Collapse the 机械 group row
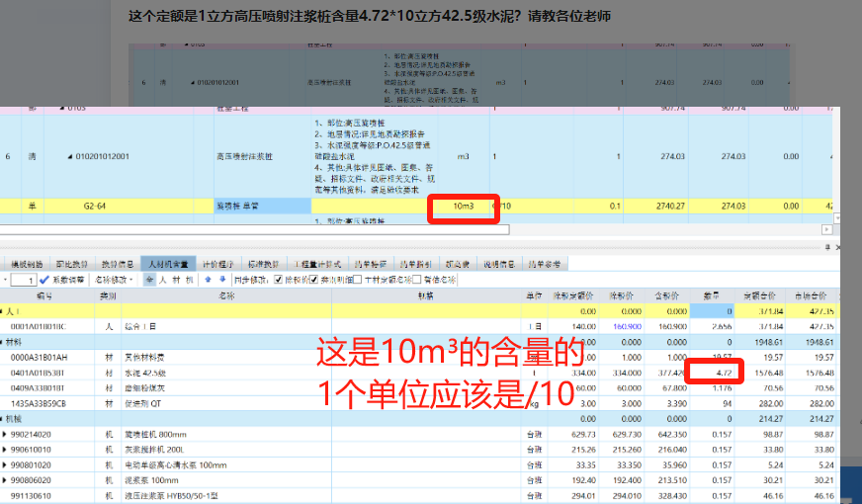 (2, 419)
